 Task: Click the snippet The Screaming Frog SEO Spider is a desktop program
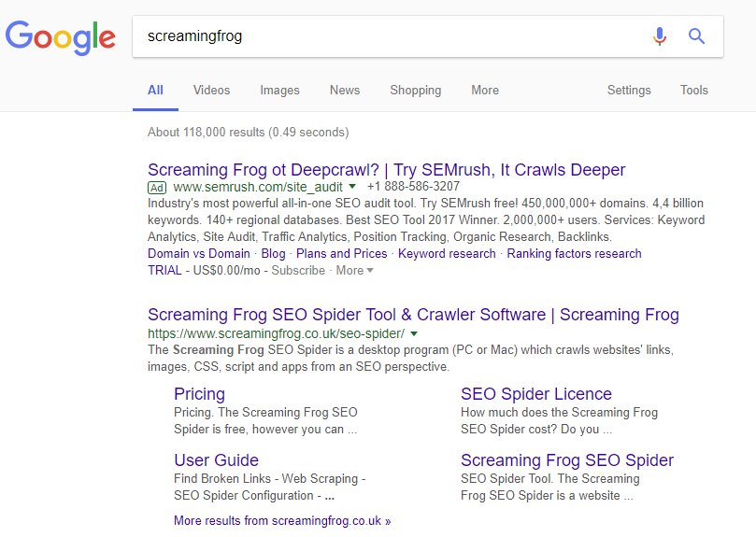pyautogui.click(x=411, y=359)
